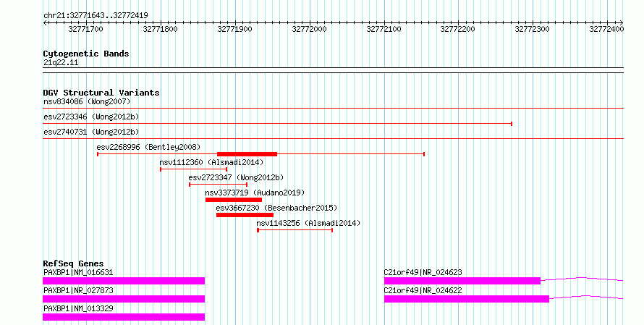Click ruler position 32771800
The height and width of the screenshot is (325, 644).
[x=160, y=29]
